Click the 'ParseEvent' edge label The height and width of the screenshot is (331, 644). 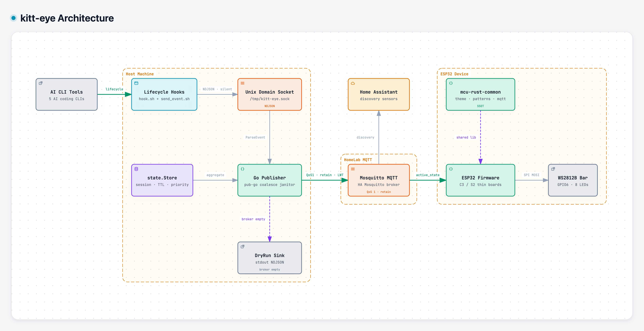tap(255, 137)
